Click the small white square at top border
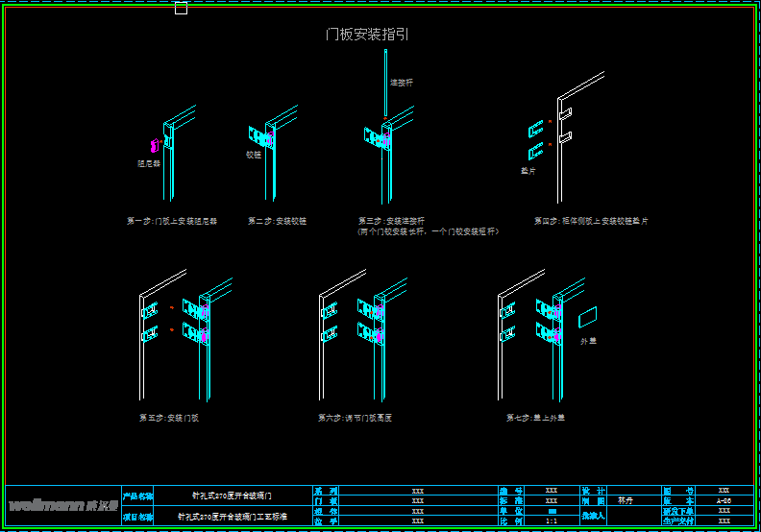Viewport: 761px width, 532px height. [x=181, y=9]
